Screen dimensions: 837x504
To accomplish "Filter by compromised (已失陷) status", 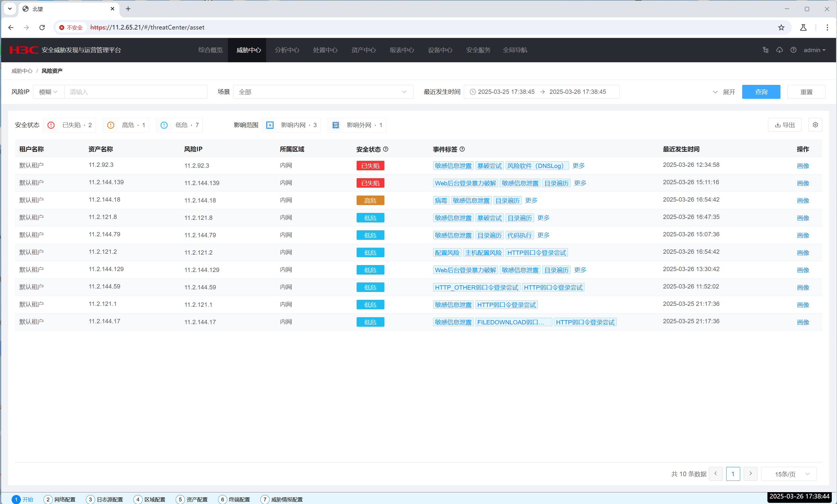I will [x=69, y=125].
